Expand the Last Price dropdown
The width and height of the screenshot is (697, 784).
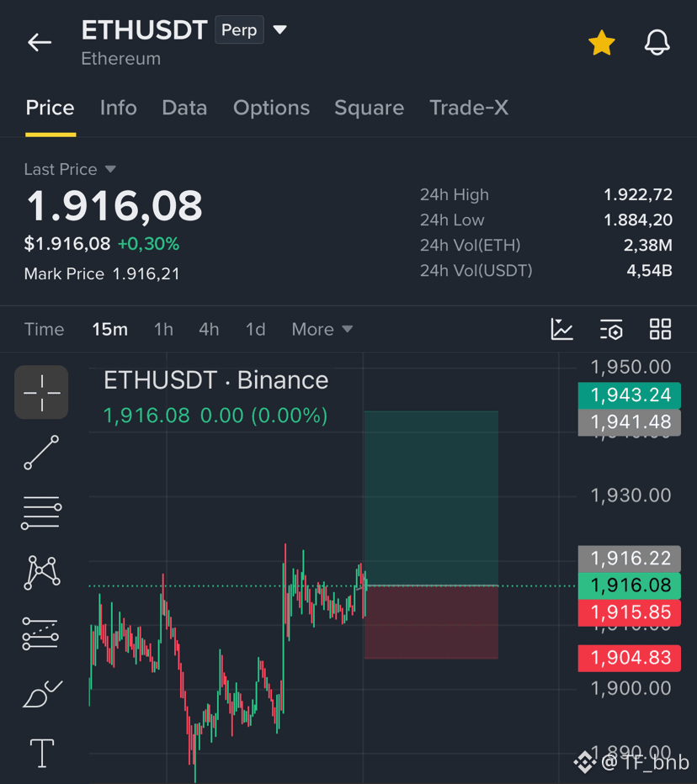tap(70, 169)
